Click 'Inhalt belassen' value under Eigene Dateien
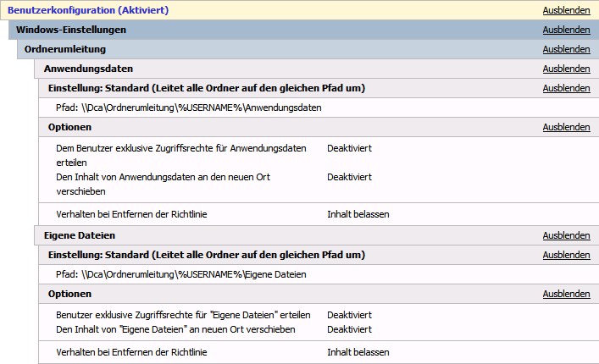This screenshot has width=599, height=364. coord(358,351)
